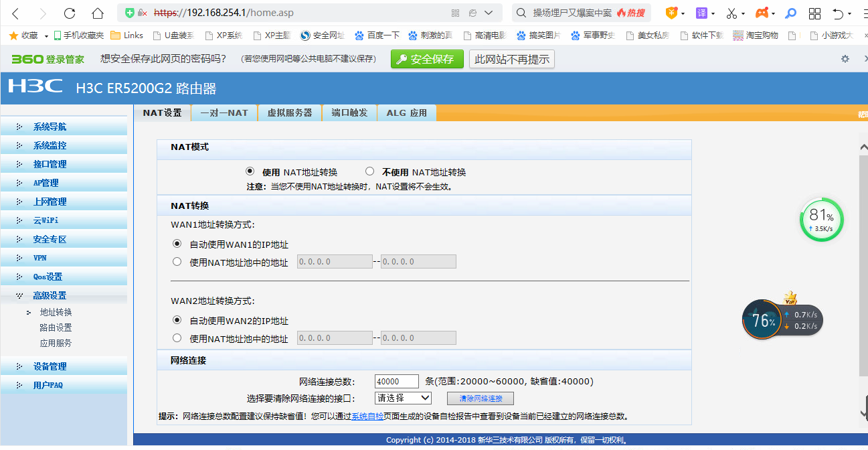Screen dimensions: 868x450
Task: Open the grid apps icon
Action: [x=814, y=13]
